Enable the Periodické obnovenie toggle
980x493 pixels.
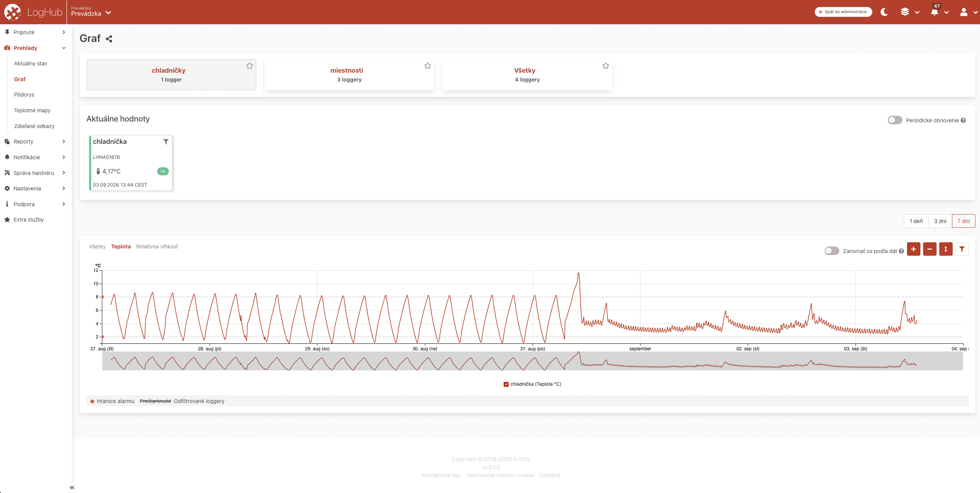[895, 120]
